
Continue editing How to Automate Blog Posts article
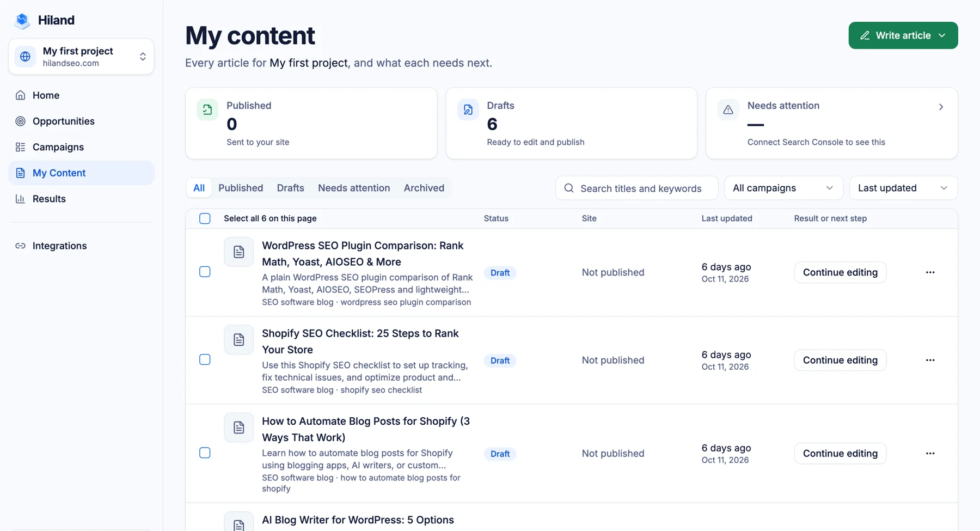(x=840, y=453)
